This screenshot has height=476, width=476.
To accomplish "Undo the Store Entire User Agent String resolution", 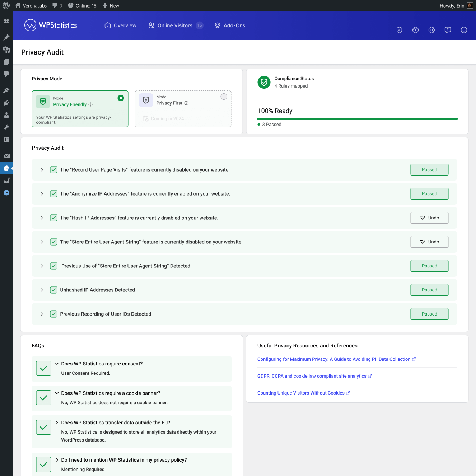I will click(x=429, y=242).
